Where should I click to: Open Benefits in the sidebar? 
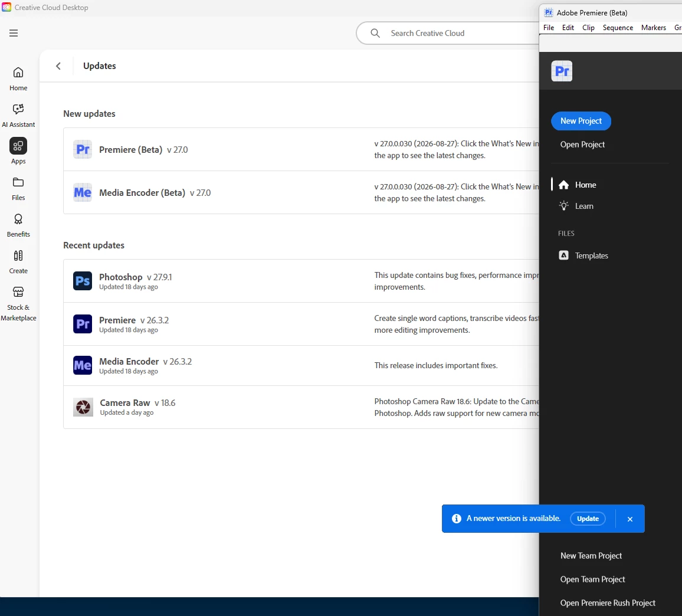coord(18,225)
